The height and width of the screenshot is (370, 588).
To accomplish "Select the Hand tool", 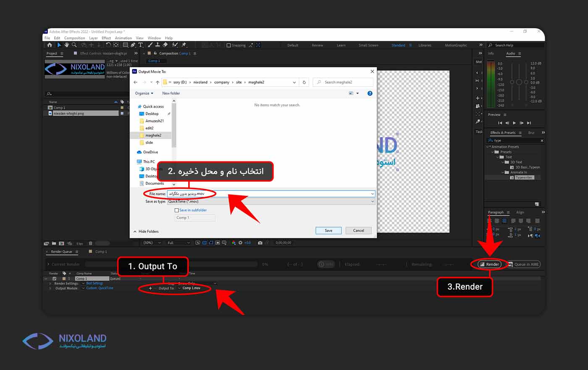I will tap(66, 45).
